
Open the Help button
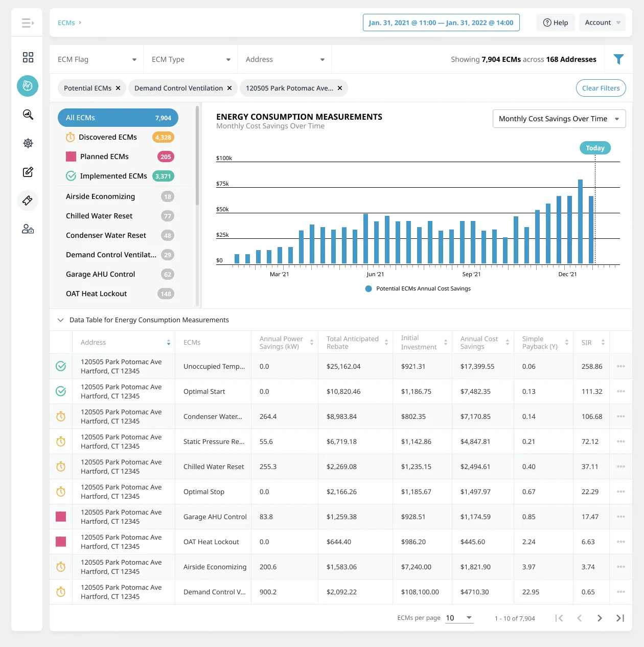[x=556, y=23]
